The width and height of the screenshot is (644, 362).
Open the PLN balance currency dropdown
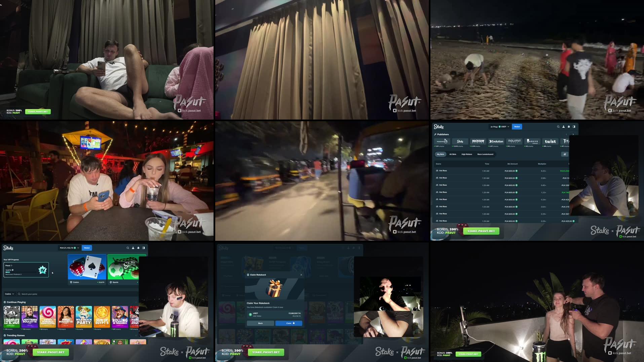[x=78, y=248]
